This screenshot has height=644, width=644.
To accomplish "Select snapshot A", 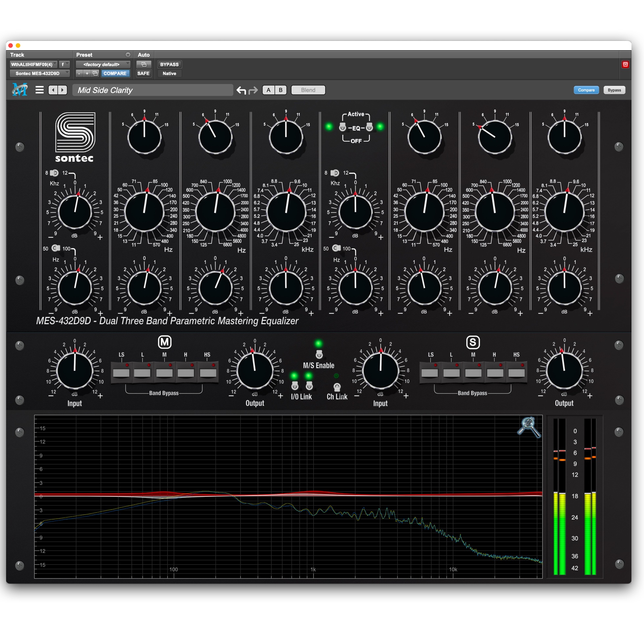I will pos(268,90).
